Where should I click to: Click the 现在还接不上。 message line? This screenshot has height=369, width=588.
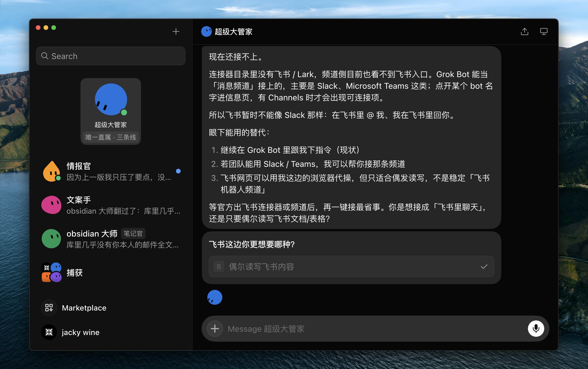coord(236,57)
